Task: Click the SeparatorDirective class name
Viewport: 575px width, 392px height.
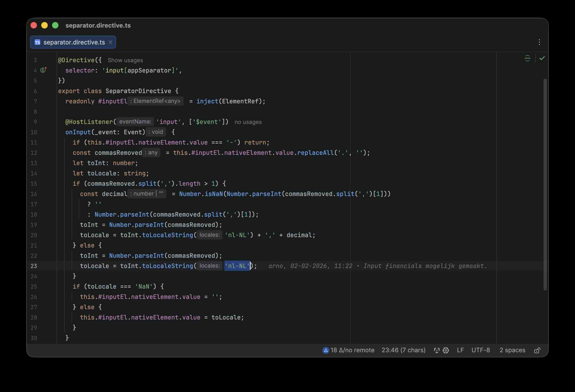Action: point(138,91)
